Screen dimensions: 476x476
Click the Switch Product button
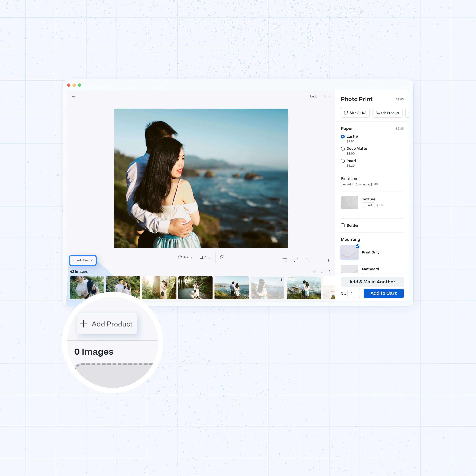pyautogui.click(x=387, y=113)
